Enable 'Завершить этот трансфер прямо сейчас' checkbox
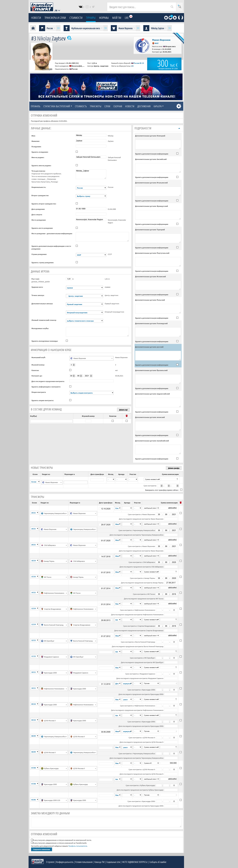 [181, 490]
